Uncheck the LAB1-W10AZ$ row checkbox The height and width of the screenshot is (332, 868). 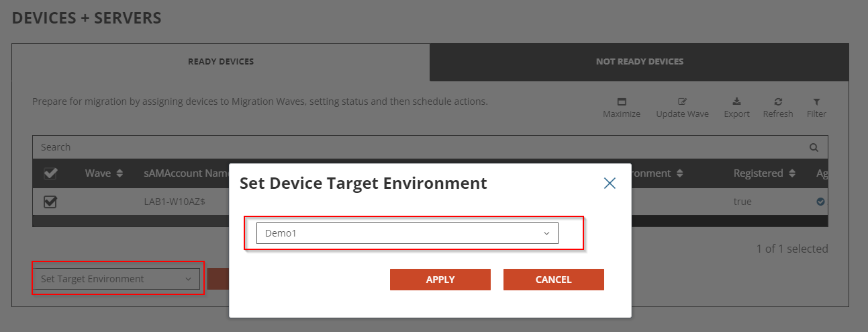(x=50, y=202)
